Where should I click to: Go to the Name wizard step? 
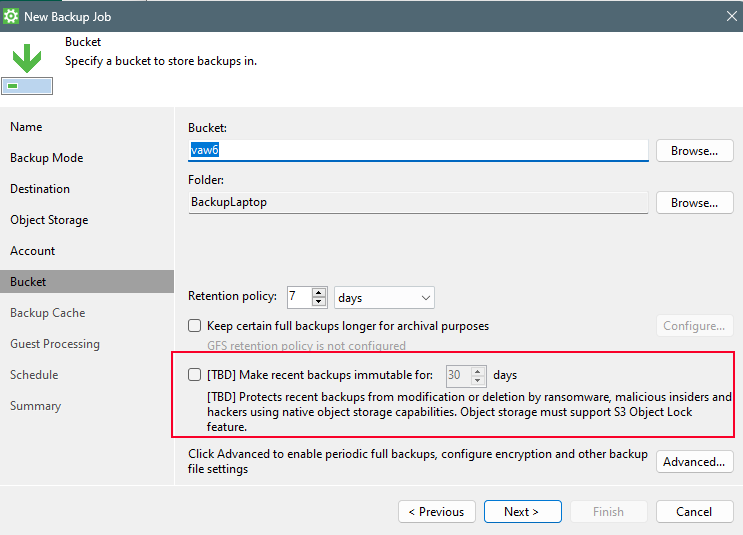point(26,127)
